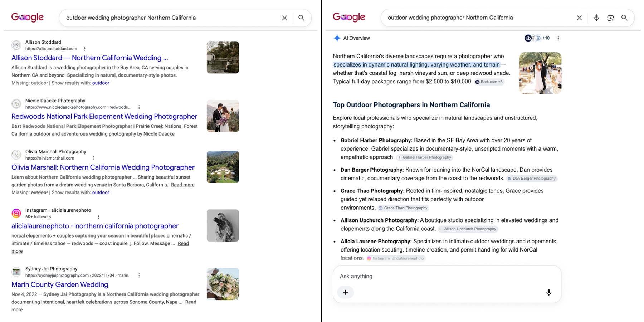Open more options for Instagram alicialaurenephoto result
Screen dimensions: 644x322
click(99, 217)
